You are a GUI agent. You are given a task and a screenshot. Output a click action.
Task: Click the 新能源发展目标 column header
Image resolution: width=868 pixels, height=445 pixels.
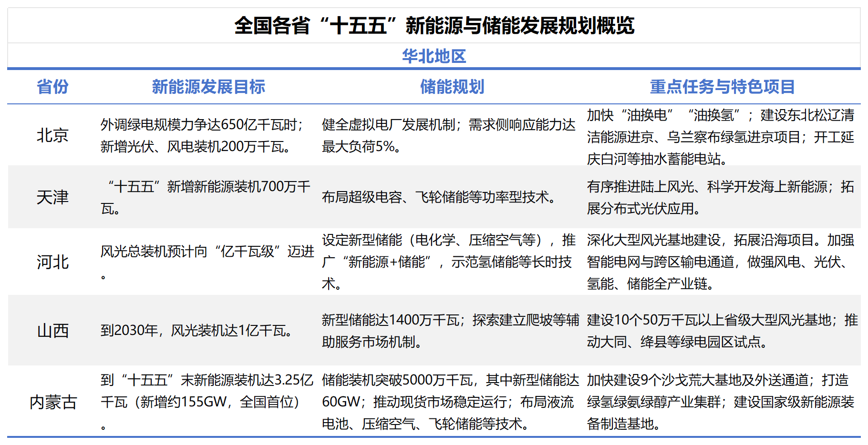(x=208, y=87)
